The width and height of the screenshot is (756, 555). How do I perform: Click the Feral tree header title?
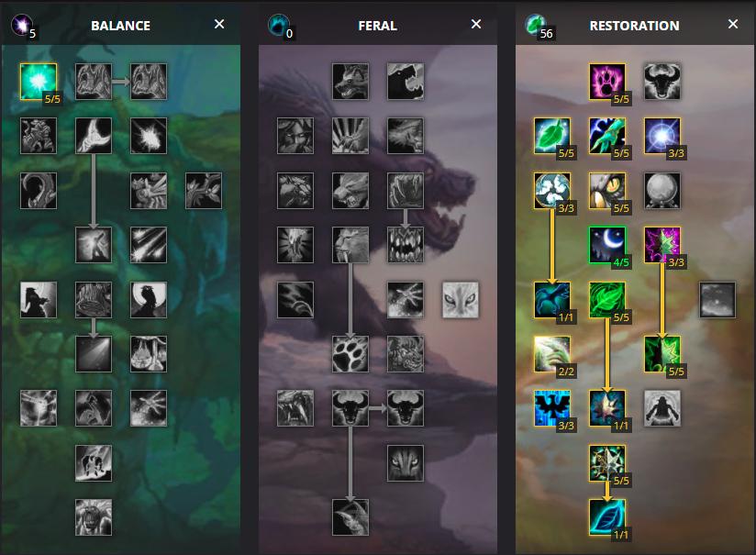[377, 26]
